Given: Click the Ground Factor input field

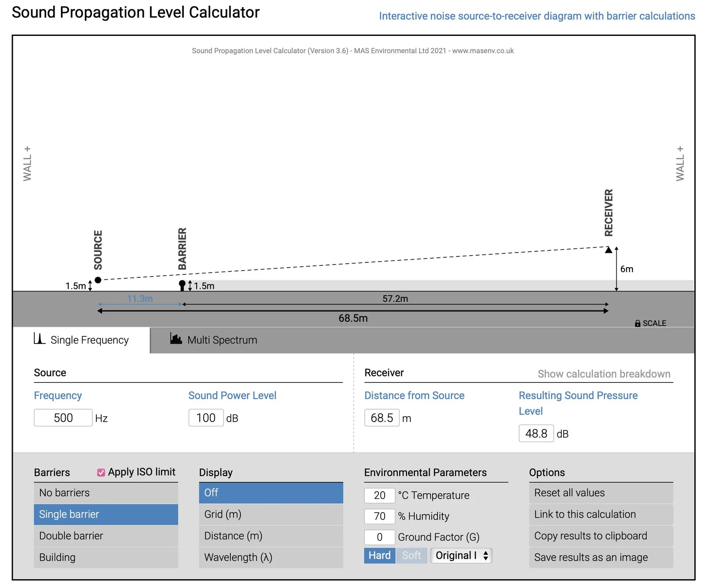Looking at the screenshot, I should click(380, 537).
